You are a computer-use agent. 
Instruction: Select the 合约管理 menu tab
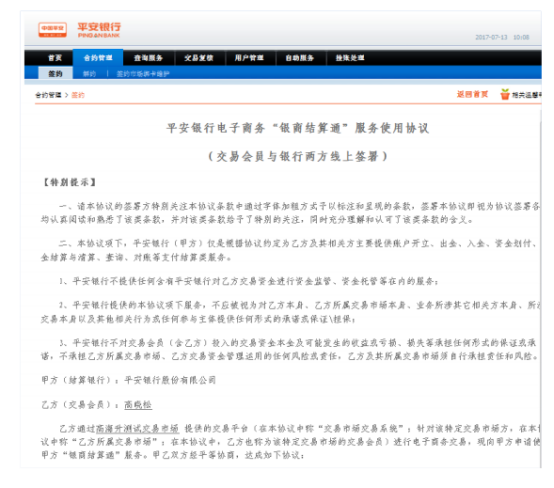tap(98, 58)
